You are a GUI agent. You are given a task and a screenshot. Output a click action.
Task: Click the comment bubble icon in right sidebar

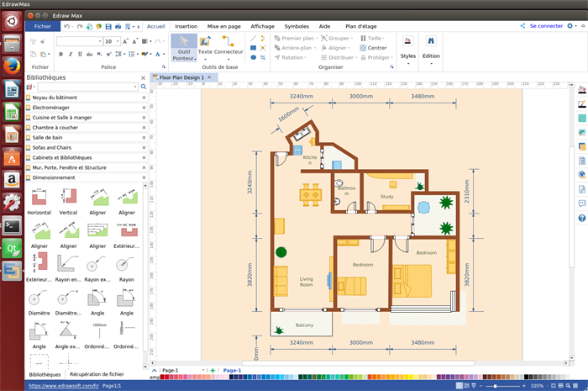(582, 203)
